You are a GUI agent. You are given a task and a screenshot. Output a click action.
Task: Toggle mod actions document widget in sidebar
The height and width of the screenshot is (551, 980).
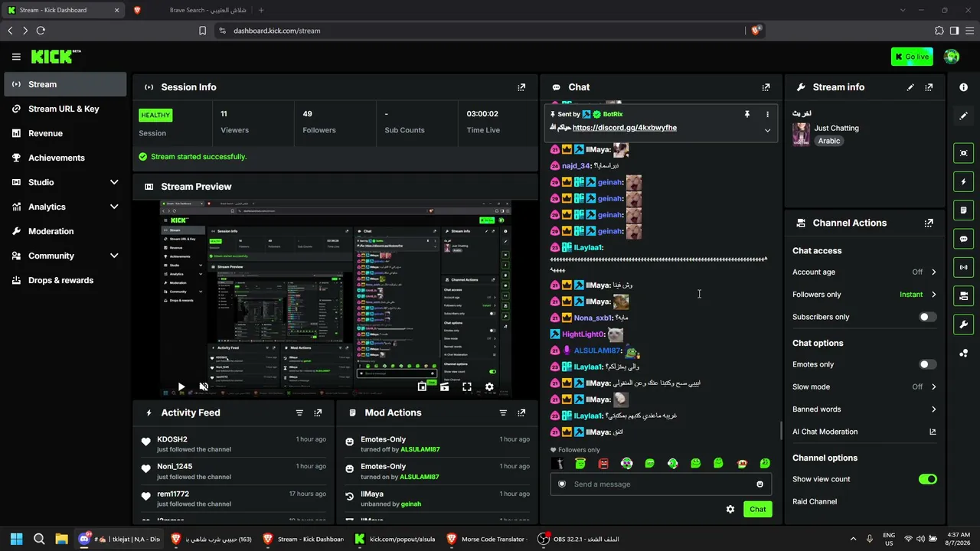pos(963,210)
